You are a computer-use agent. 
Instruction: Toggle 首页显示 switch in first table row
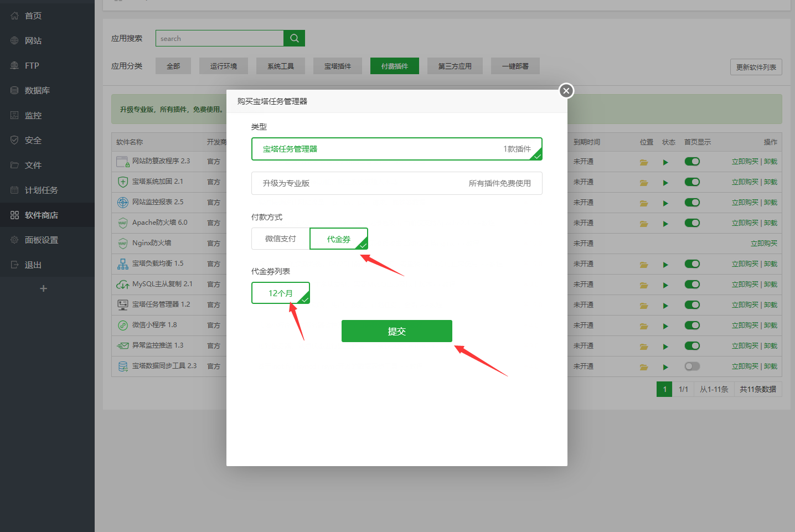coord(692,162)
